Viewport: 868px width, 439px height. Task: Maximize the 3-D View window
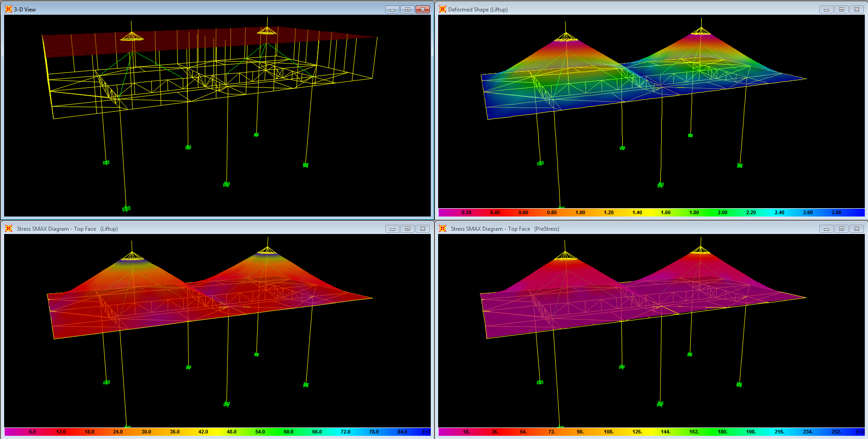pos(407,10)
